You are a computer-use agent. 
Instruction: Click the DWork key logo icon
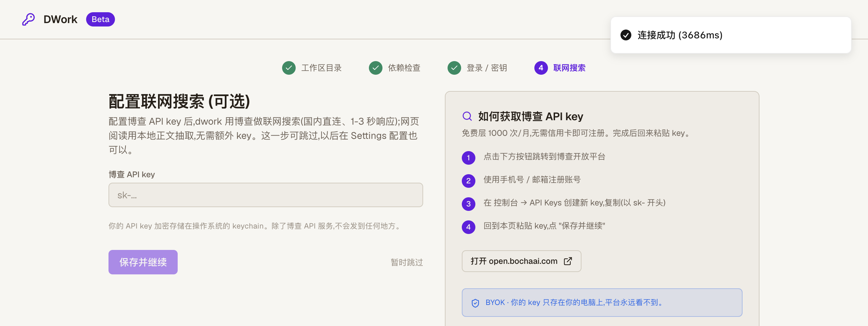coord(28,19)
